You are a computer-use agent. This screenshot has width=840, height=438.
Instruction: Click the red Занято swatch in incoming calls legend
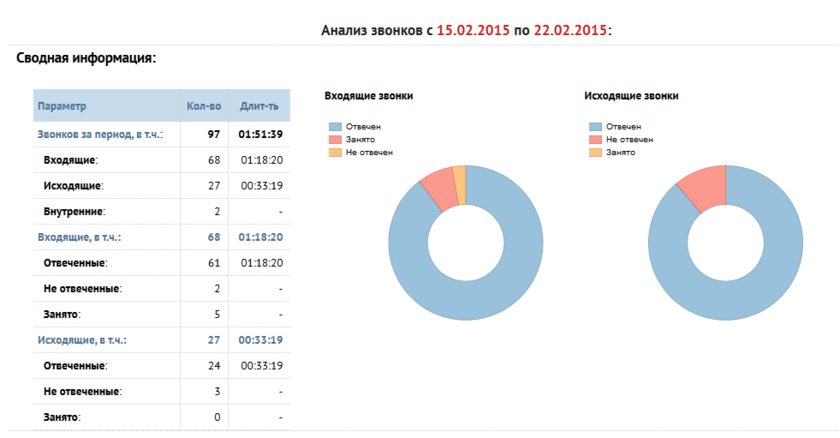coord(335,139)
